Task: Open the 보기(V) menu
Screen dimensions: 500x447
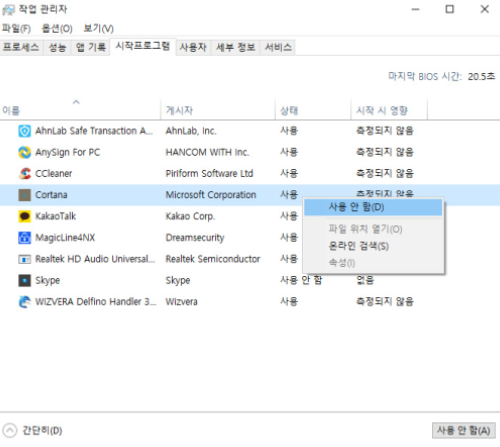Action: click(x=98, y=29)
